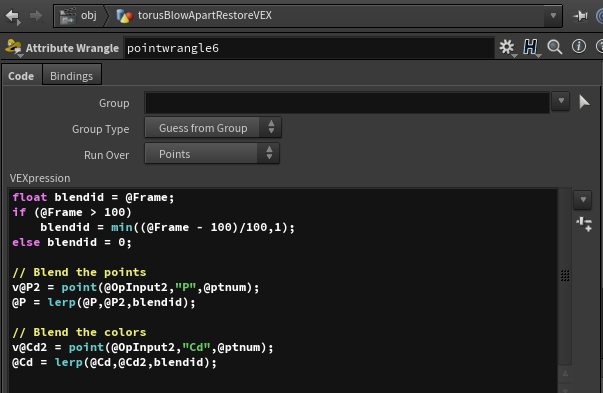Open the Group Type dropdown
The width and height of the screenshot is (603, 393).
coord(213,128)
